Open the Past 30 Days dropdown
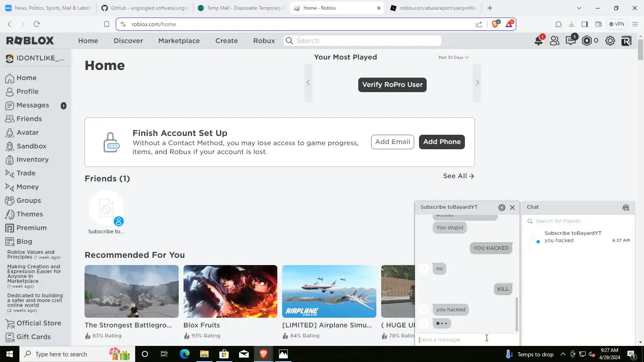644x362 pixels. point(454,58)
